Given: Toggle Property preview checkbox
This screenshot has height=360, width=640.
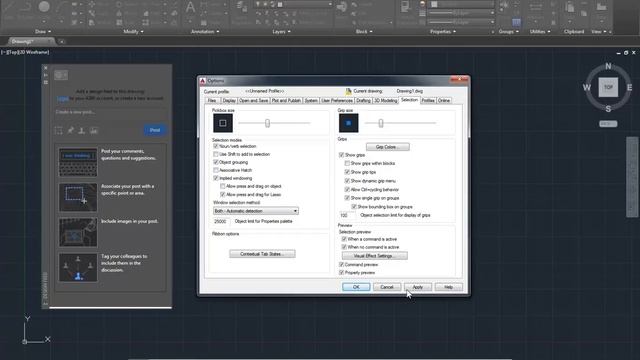Looking at the screenshot, I should [x=342, y=272].
